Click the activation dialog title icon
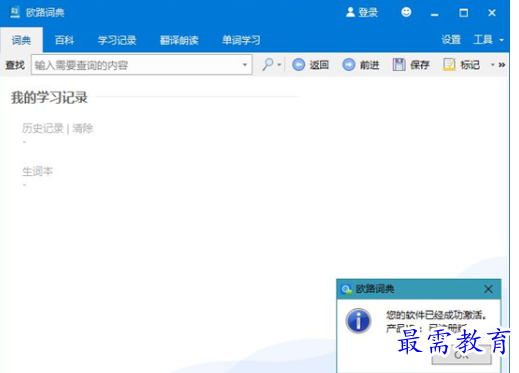519x373 pixels. point(347,289)
